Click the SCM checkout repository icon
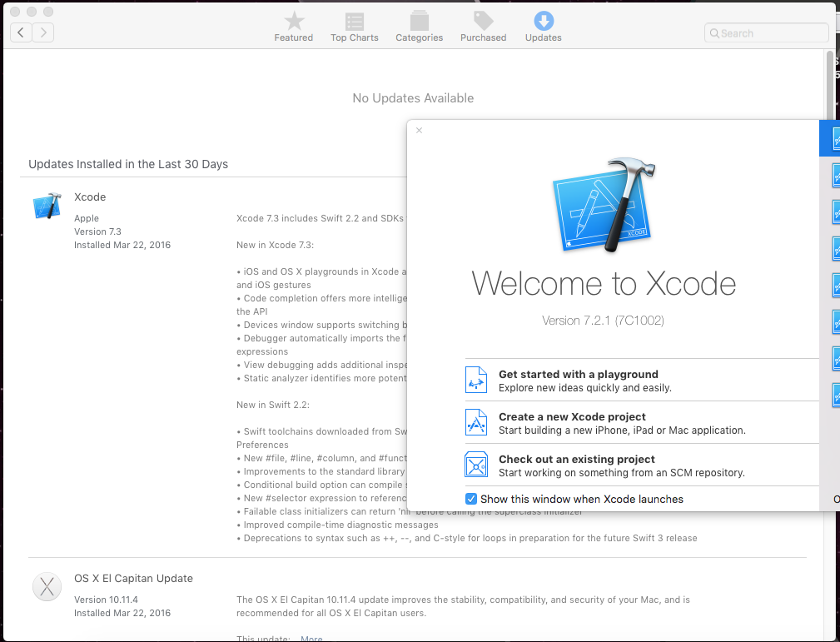 475,465
